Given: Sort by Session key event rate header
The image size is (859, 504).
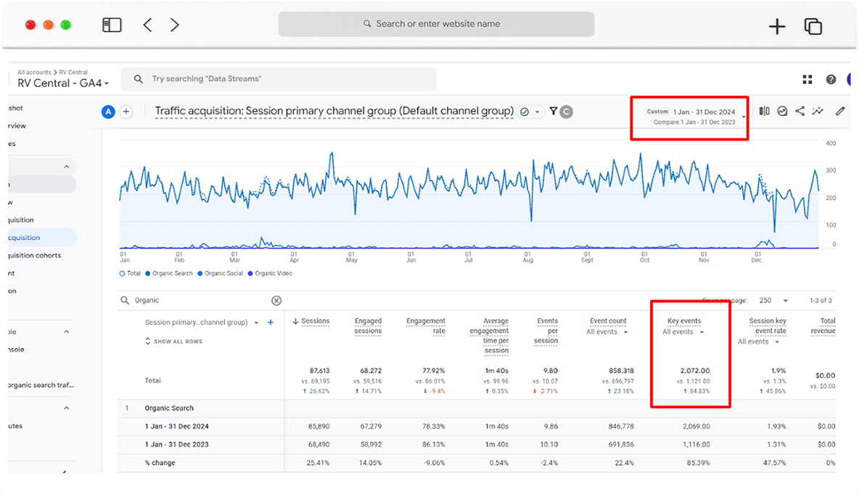Looking at the screenshot, I should pyautogui.click(x=768, y=326).
